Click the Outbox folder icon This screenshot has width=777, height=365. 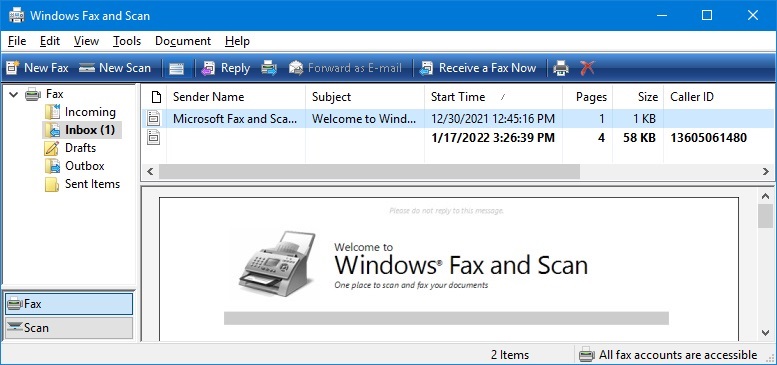[x=52, y=166]
